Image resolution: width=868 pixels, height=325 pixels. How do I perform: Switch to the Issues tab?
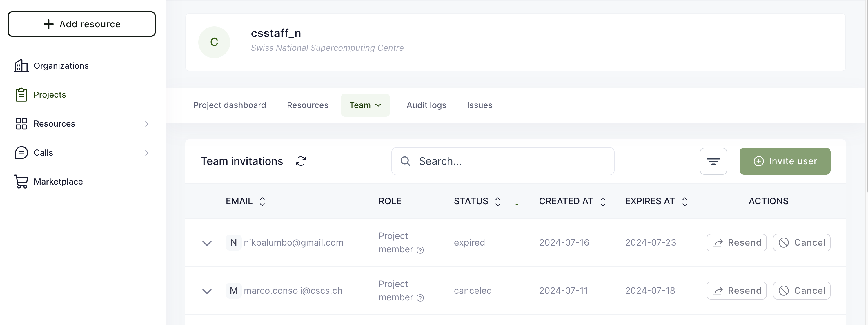[x=480, y=105]
